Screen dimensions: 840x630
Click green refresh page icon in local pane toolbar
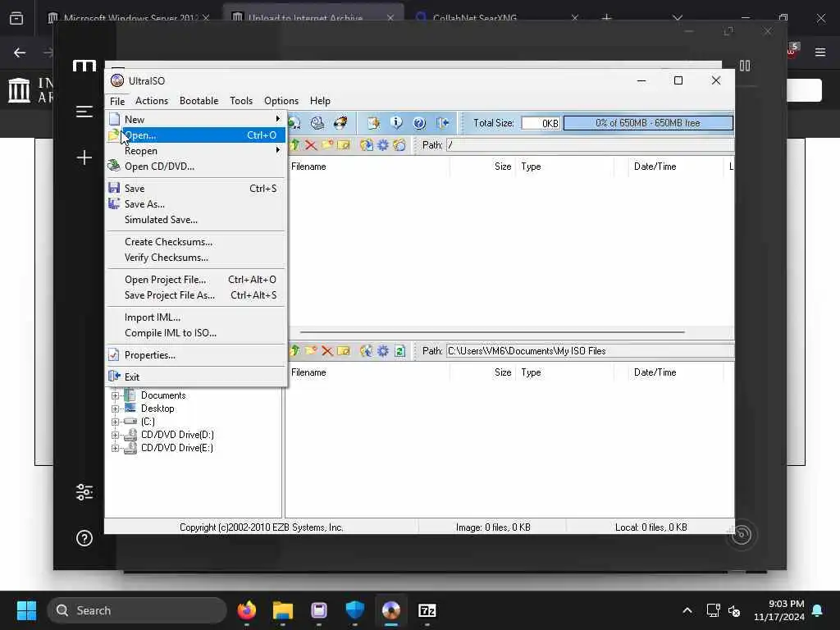pyautogui.click(x=399, y=351)
